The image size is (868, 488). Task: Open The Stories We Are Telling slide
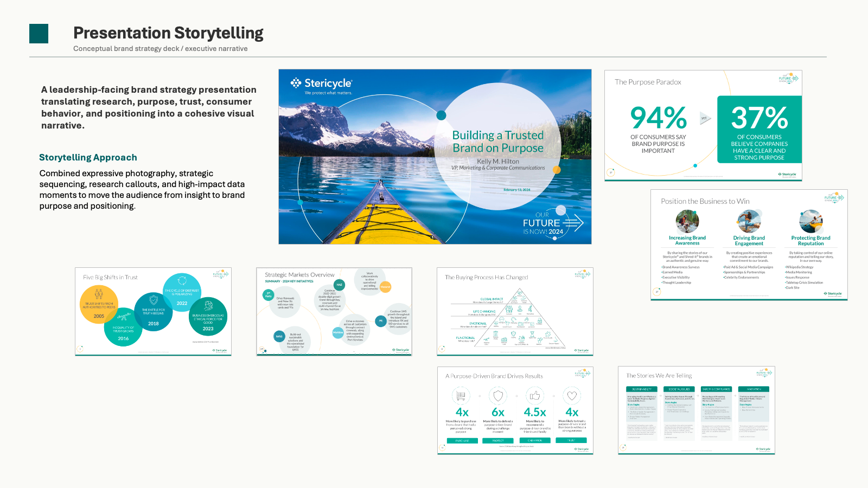(x=697, y=410)
